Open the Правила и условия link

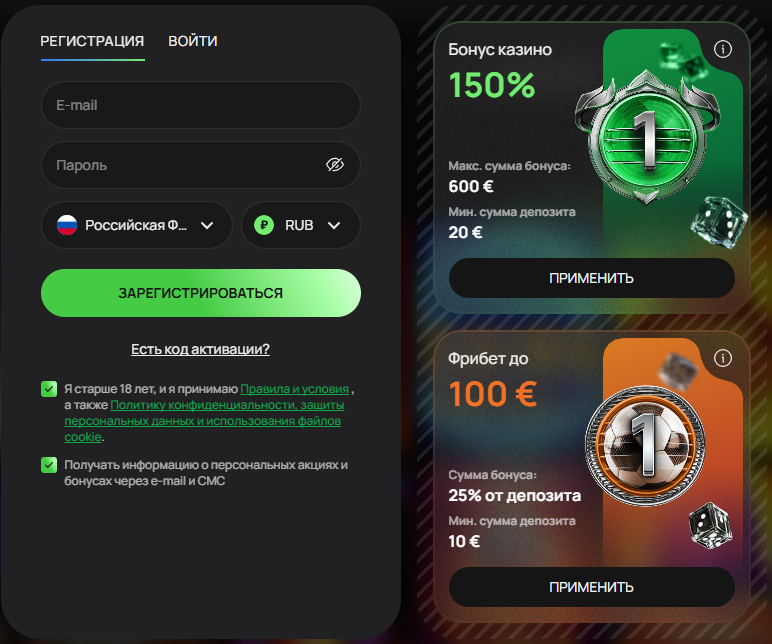(x=294, y=389)
